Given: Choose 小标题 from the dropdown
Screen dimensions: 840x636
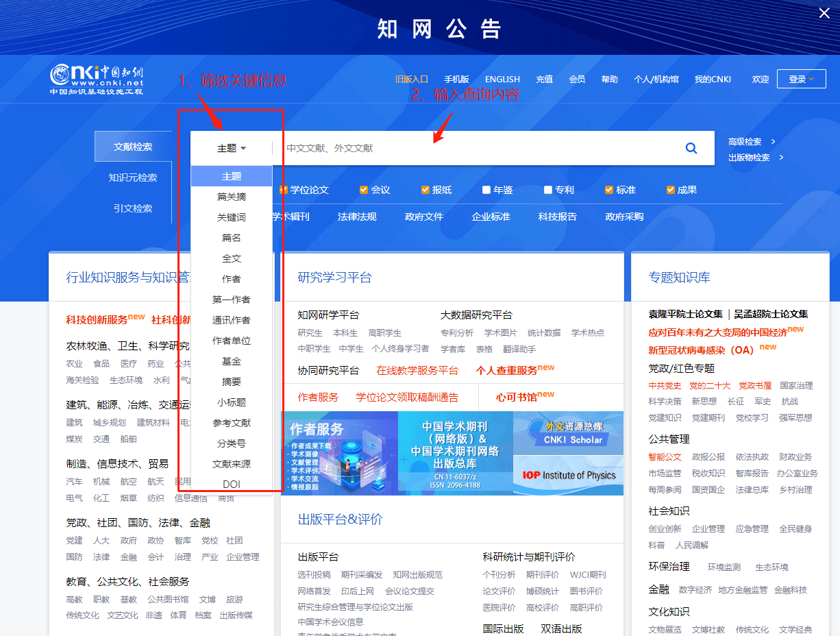Looking at the screenshot, I should point(232,402).
